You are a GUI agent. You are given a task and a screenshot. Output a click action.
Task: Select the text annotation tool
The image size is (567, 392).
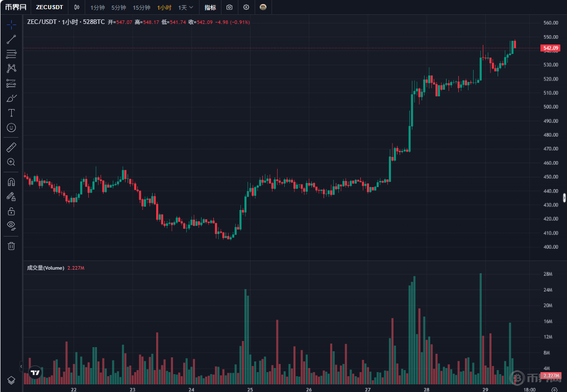coord(11,113)
